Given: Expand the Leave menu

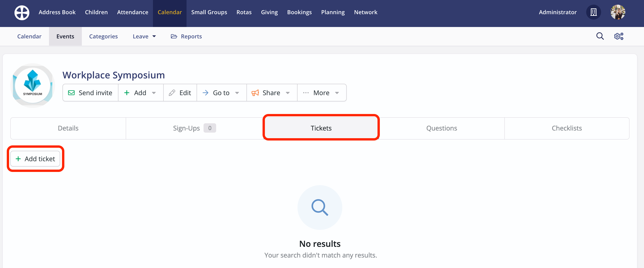Looking at the screenshot, I should coord(144,37).
